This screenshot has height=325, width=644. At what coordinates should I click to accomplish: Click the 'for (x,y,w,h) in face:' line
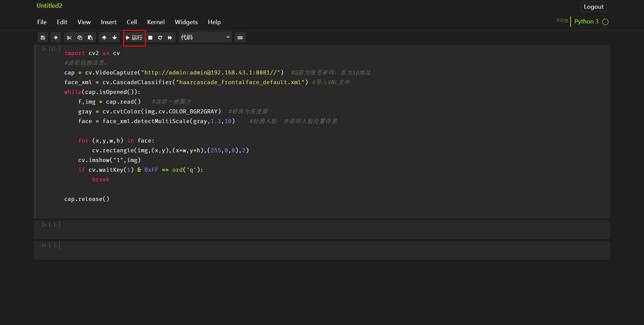click(x=116, y=141)
